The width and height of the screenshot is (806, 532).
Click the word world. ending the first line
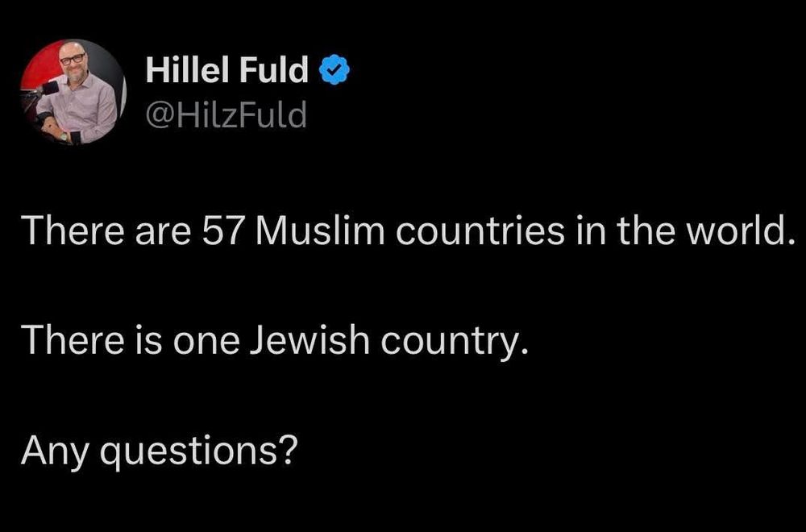tap(737, 231)
